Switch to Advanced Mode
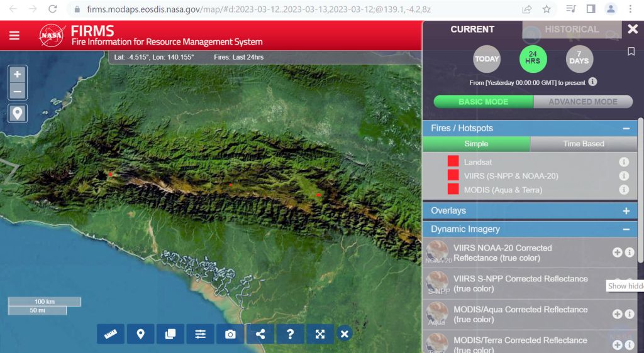This screenshot has width=644, height=353. coord(582,102)
